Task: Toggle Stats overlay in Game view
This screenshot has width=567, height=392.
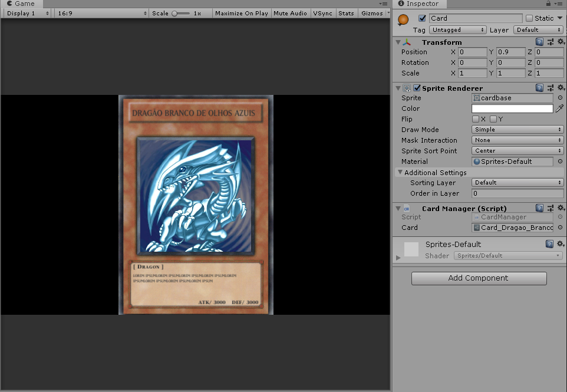Action: (346, 13)
